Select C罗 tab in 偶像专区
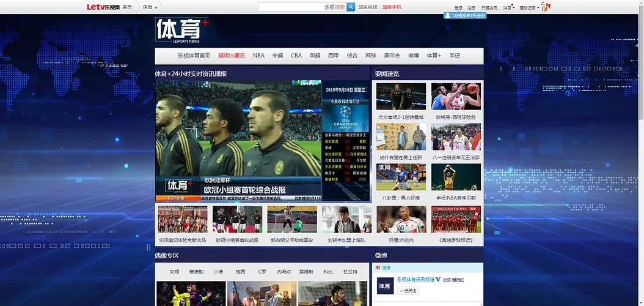Viewport: 644px width, 306px height. pos(262,272)
